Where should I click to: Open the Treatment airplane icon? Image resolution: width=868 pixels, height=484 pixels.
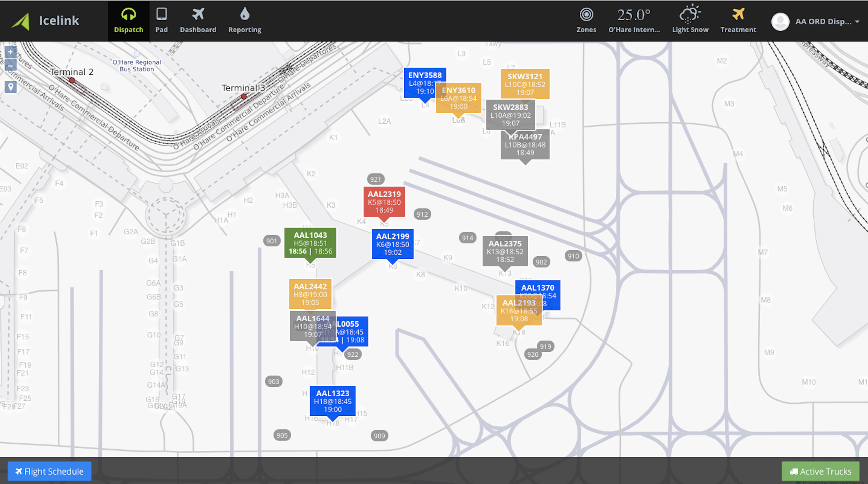coord(738,21)
